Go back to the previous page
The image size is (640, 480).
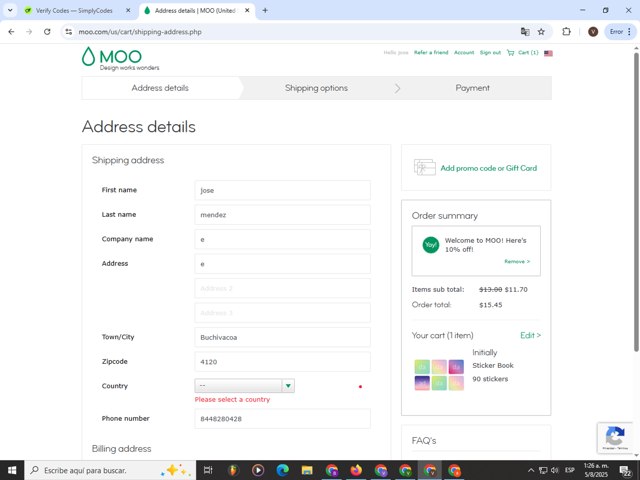(x=11, y=31)
